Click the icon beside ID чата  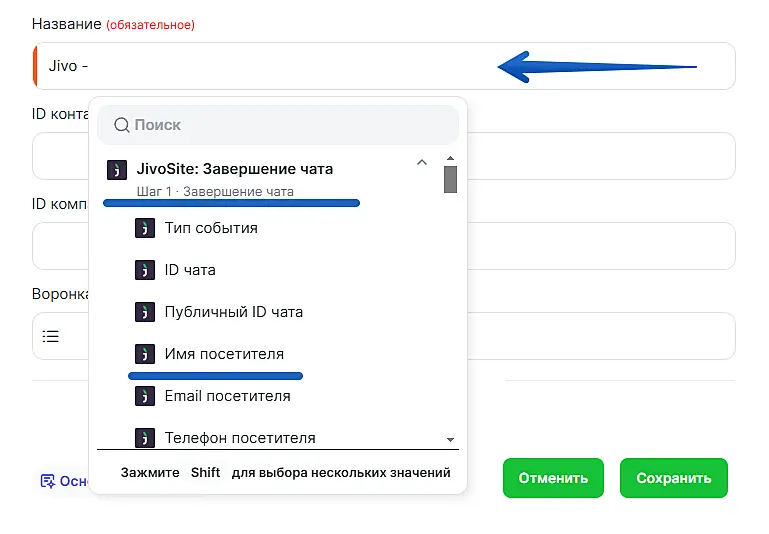click(145, 270)
